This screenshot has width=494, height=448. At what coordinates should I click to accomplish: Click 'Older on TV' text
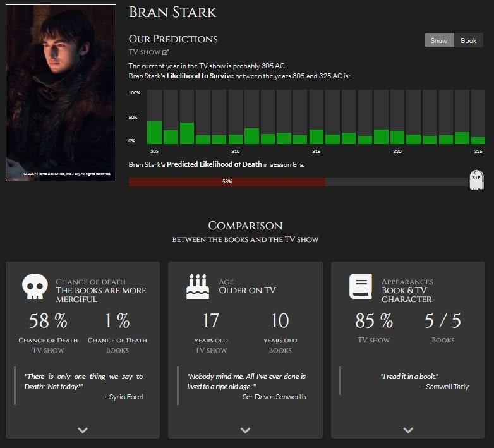247,290
